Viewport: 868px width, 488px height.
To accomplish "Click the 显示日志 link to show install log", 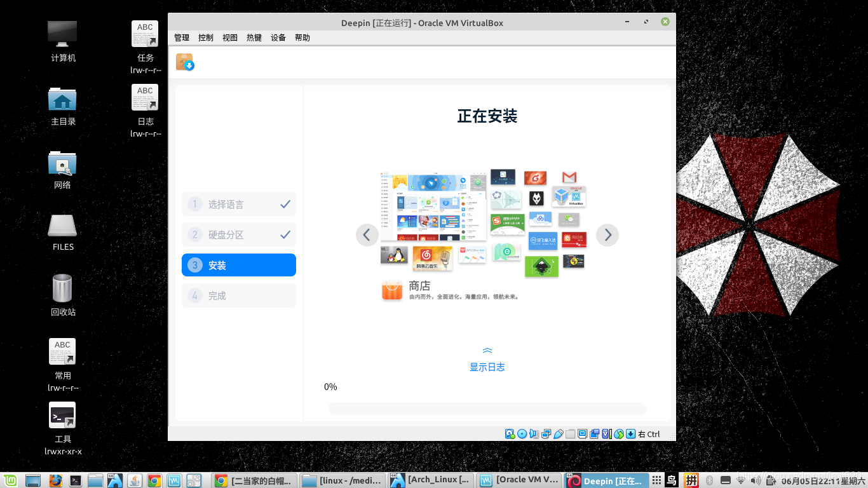I will (487, 367).
